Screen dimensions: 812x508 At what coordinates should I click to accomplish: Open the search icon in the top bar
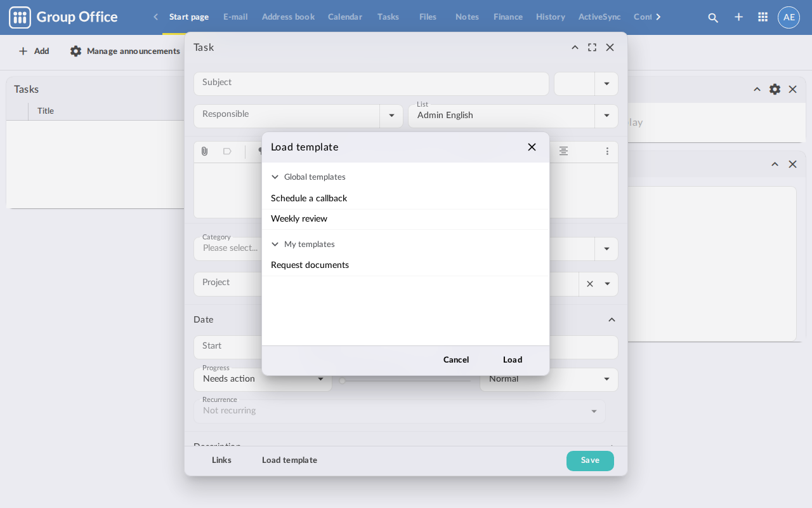click(713, 17)
